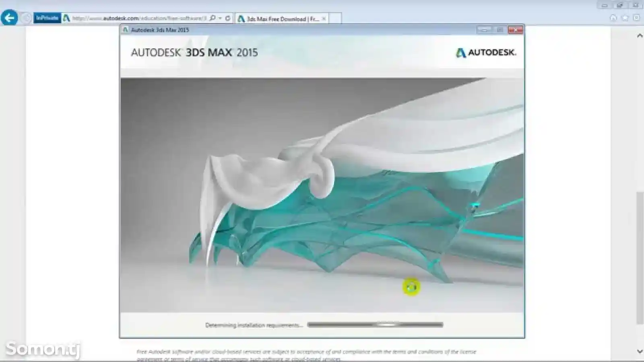Close the Internet Explorer browser window

tap(636, 5)
